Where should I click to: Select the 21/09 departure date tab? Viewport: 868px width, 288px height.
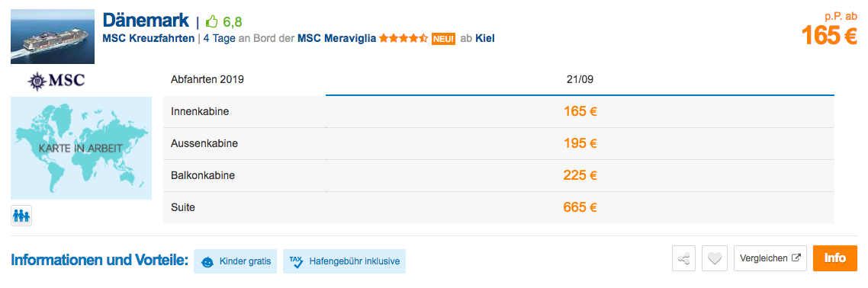click(x=580, y=79)
